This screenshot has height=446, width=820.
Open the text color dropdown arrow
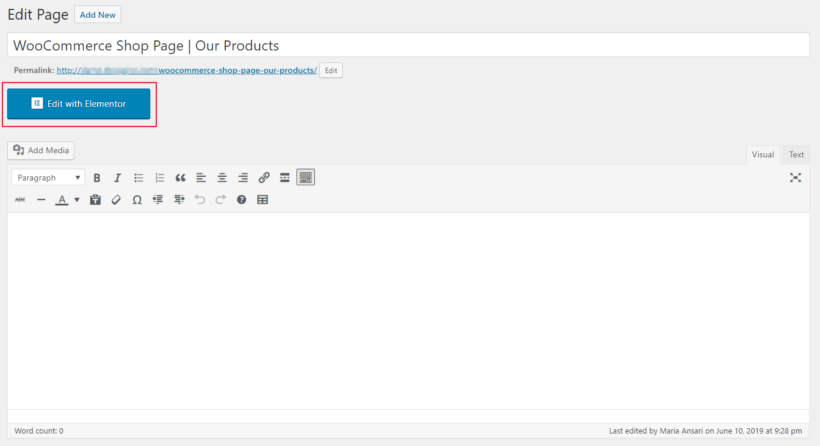click(77, 200)
